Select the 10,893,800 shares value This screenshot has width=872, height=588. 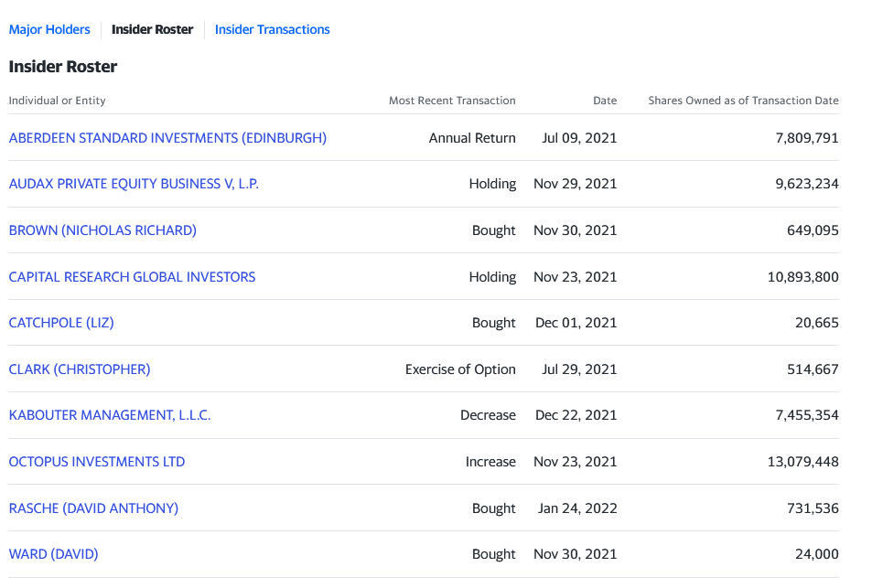click(803, 277)
